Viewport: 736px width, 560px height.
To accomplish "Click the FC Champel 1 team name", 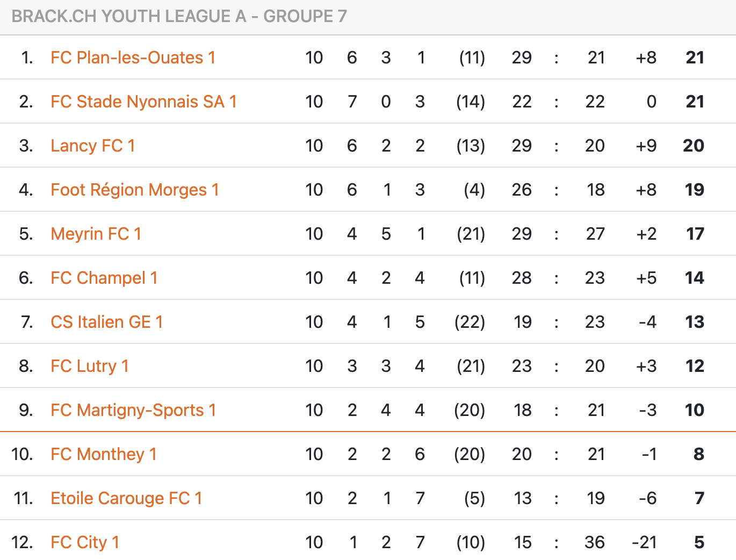I will pyautogui.click(x=104, y=278).
